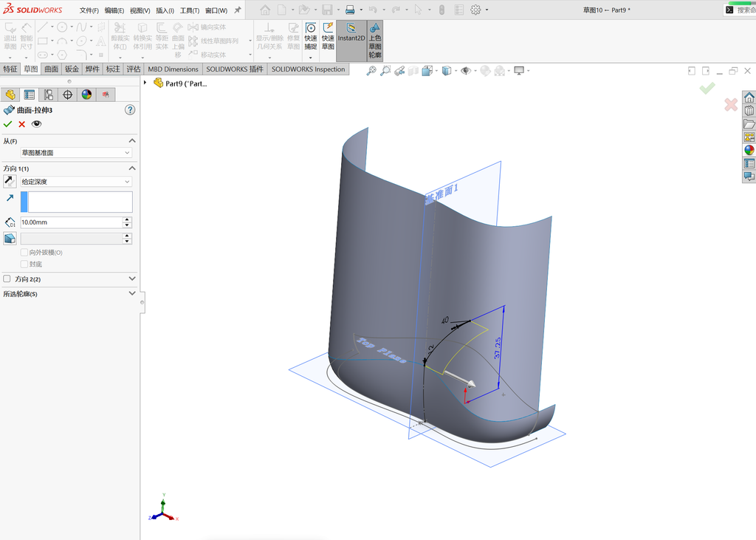Increase depth with the spinner up arrow
The image size is (756, 540).
click(x=127, y=219)
